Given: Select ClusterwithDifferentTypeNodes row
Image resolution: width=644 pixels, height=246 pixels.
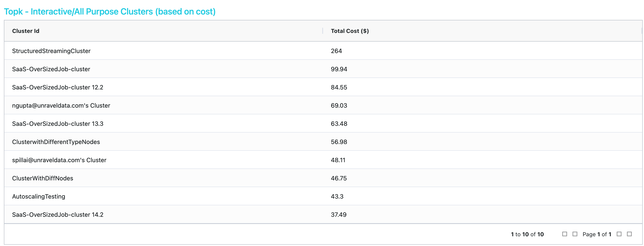Looking at the screenshot, I should coord(56,142).
